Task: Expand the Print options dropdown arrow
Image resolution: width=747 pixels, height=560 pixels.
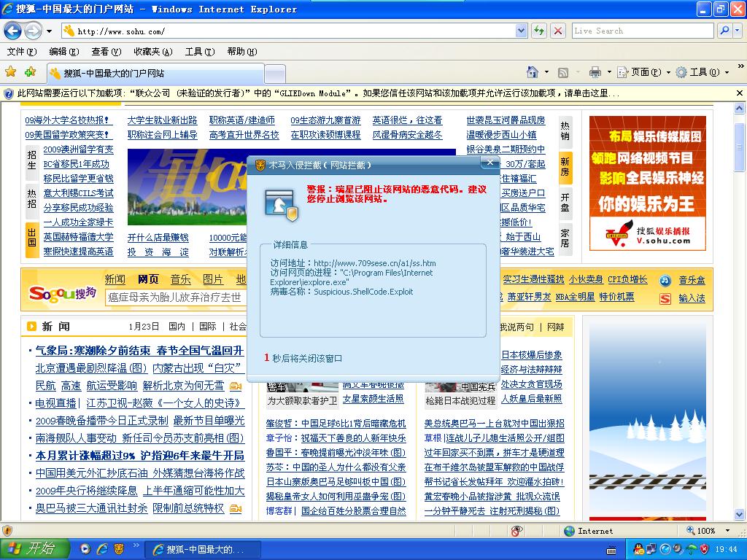Action: tap(609, 72)
